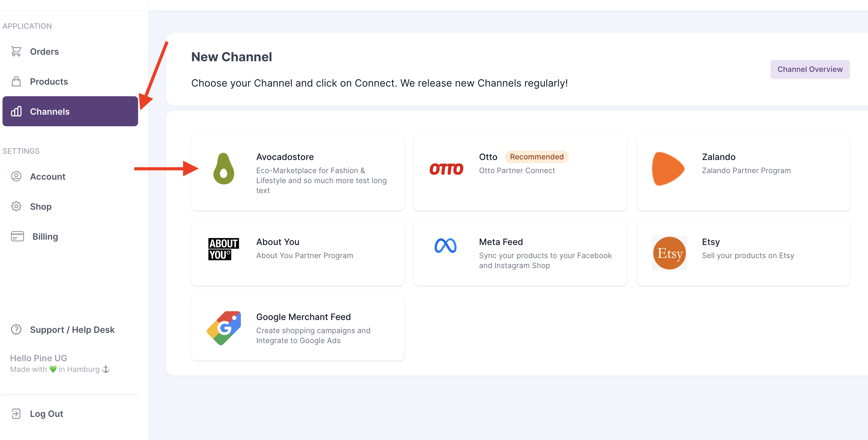Click the Recommended badge on Otto
868x440 pixels.
[536, 157]
